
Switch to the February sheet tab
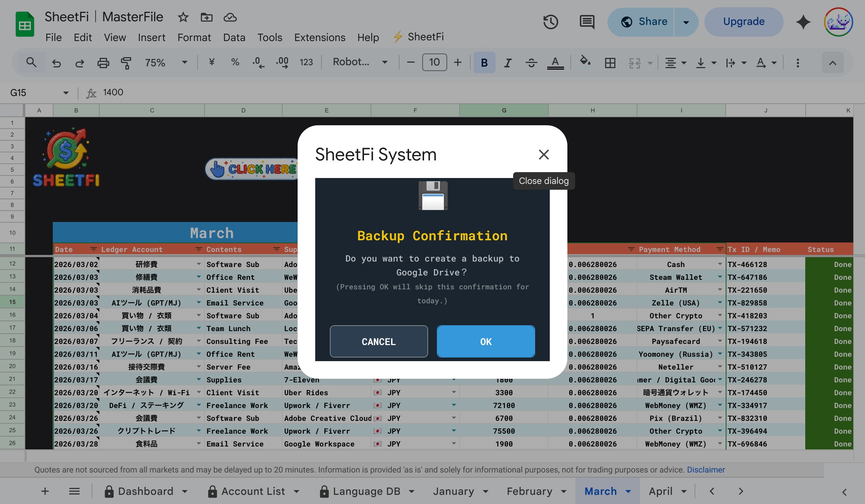pyautogui.click(x=529, y=491)
